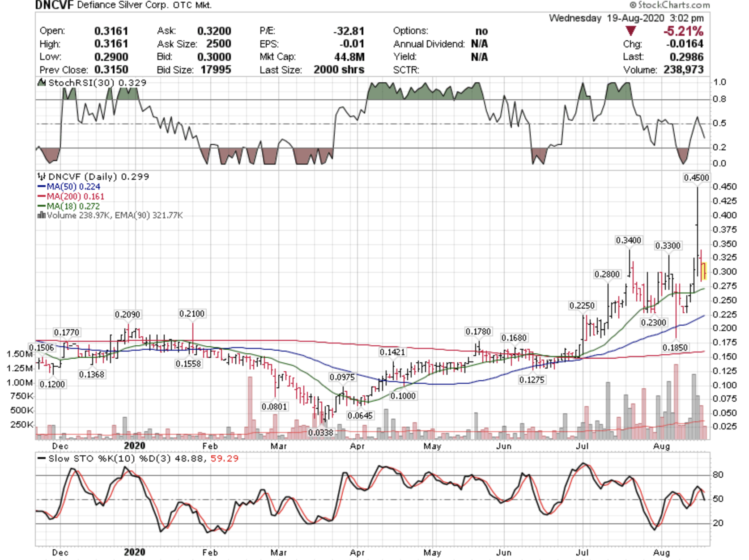The image size is (749, 560).
Task: Click the 0.0338 low price label
Action: tap(320, 433)
